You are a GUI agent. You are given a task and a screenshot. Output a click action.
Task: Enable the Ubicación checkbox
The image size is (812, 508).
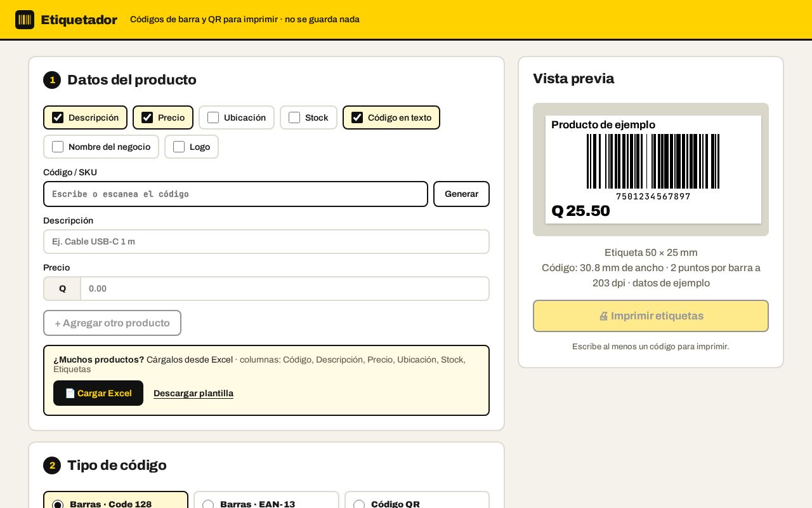point(213,117)
